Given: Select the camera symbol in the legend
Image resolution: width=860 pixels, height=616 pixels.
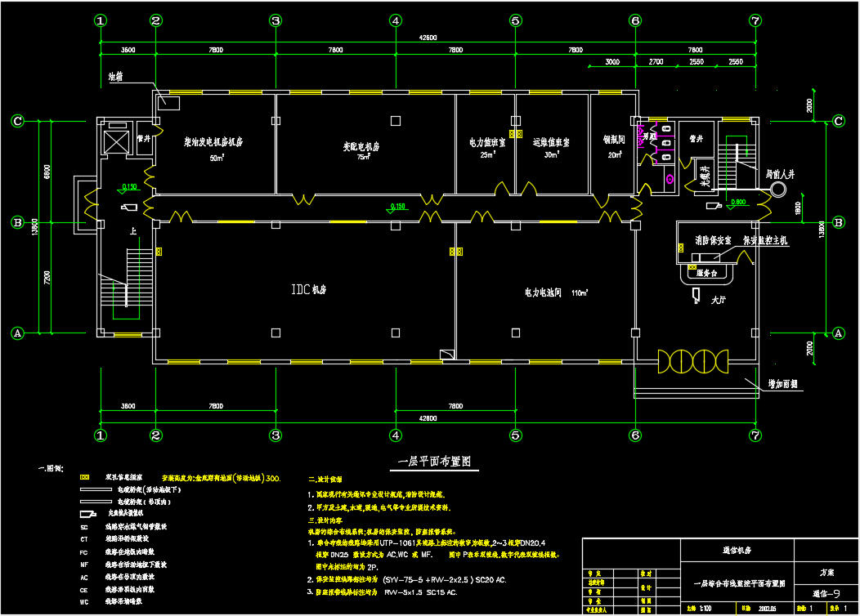Looking at the screenshot, I should pos(87,514).
